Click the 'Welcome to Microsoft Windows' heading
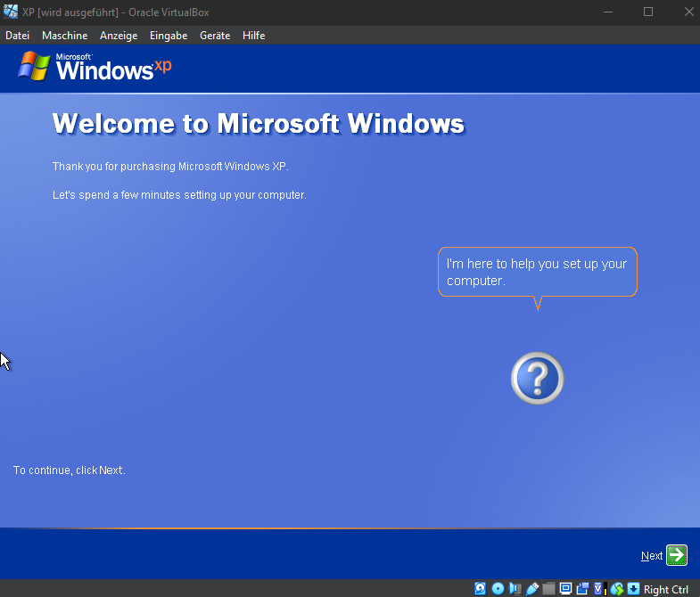Image resolution: width=700 pixels, height=597 pixels. [259, 123]
